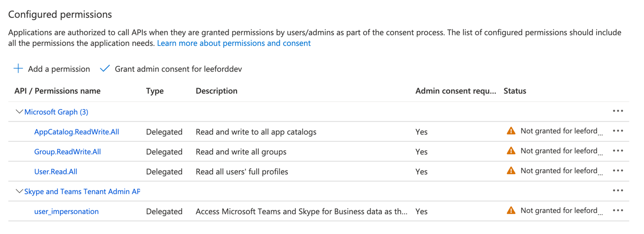Select 'Read and write to all app catalogs' description
Image resolution: width=644 pixels, height=234 pixels.
coord(256,132)
